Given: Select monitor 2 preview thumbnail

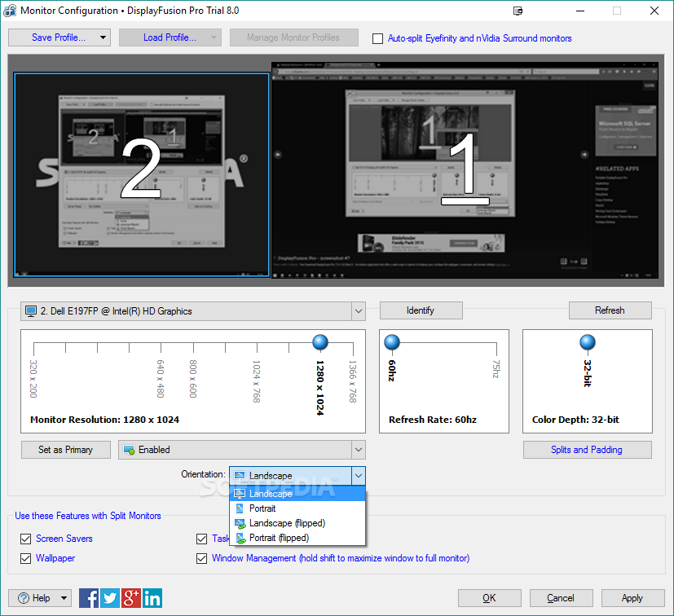Looking at the screenshot, I should tap(142, 174).
